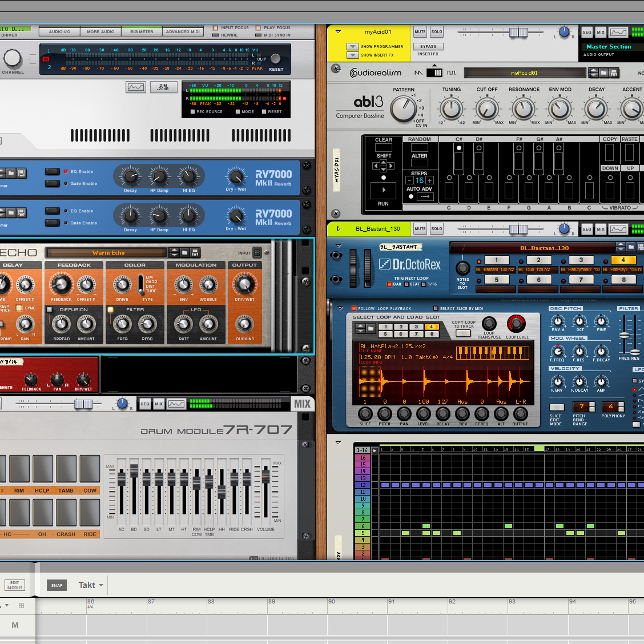Enable FOLLOW LOOP PLAYBACK checkbox
Screen dimensions: 644x644
click(354, 308)
